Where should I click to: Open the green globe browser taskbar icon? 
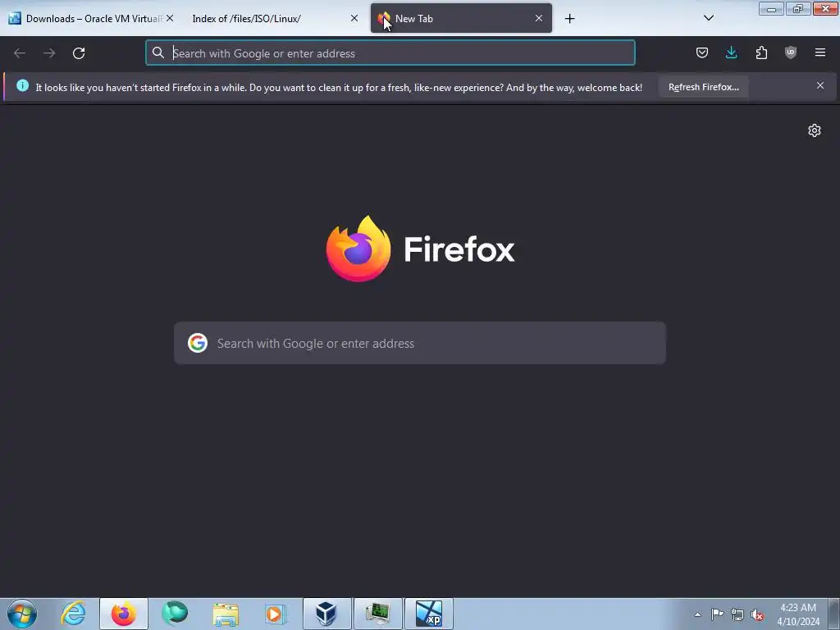click(175, 614)
